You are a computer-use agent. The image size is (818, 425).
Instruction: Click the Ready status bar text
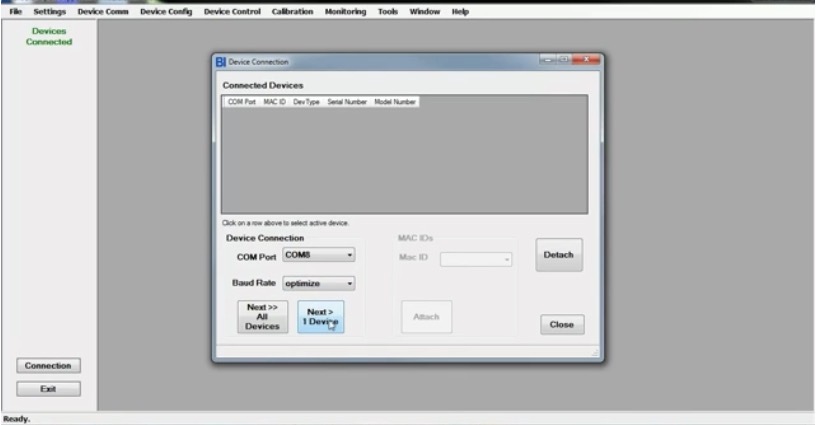pos(17,419)
